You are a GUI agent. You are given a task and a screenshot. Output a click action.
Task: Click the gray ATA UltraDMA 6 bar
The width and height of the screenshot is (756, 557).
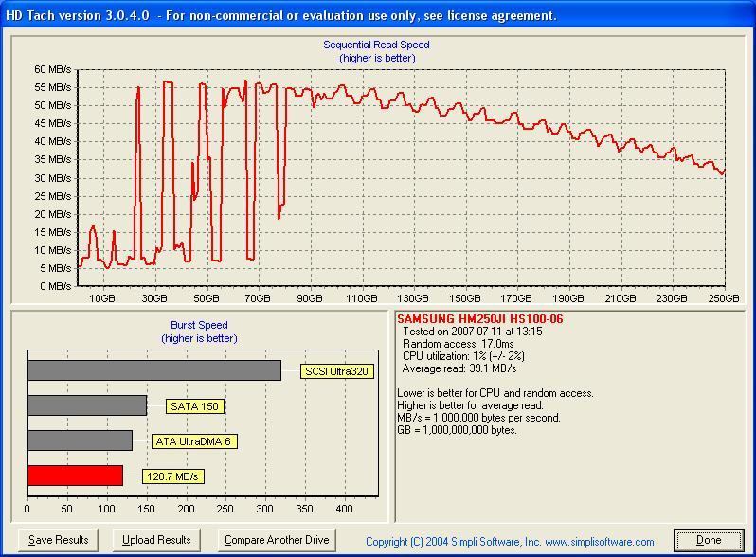[x=80, y=440]
